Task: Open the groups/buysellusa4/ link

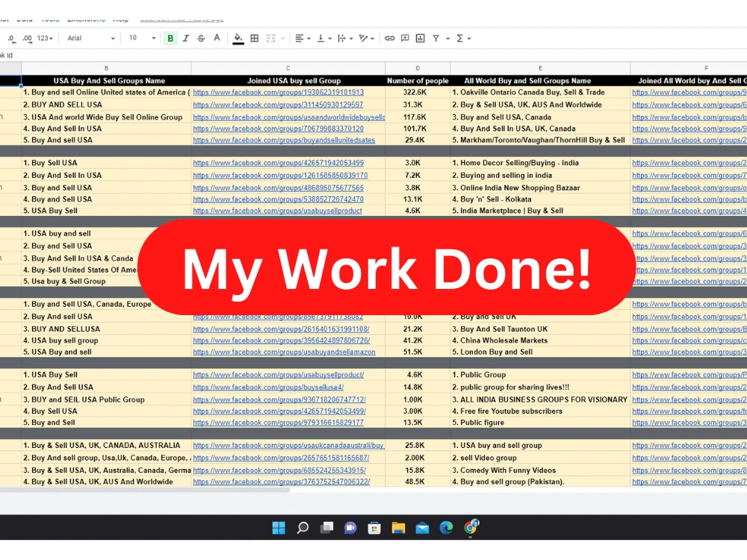Action: (268, 388)
